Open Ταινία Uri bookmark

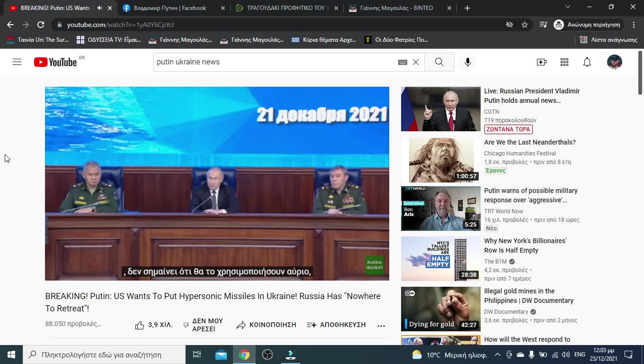click(38, 40)
